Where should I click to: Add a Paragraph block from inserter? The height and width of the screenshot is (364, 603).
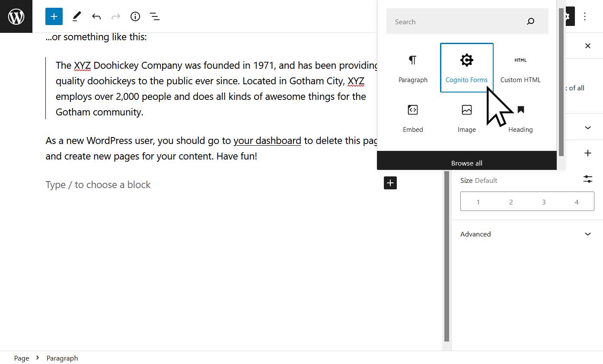pos(413,67)
